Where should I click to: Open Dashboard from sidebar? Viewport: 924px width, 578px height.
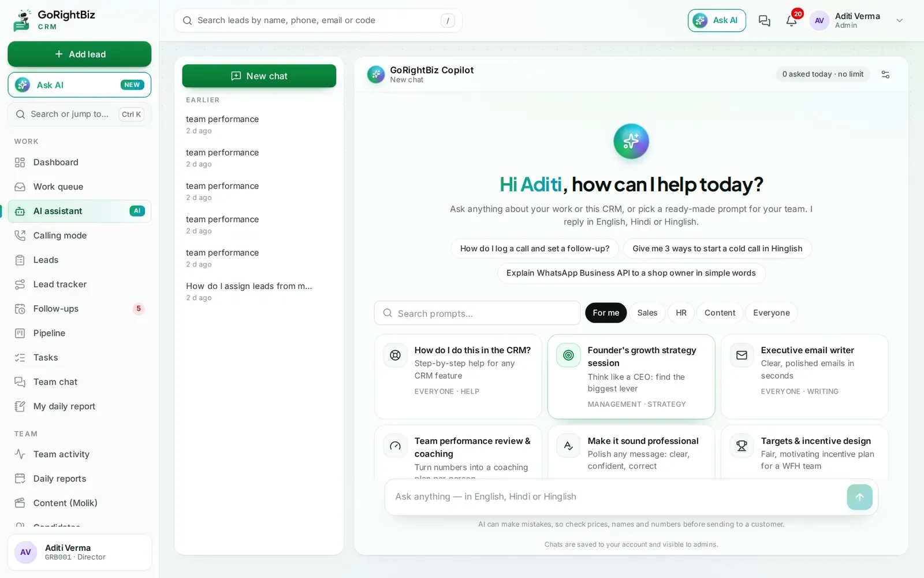(x=80, y=162)
